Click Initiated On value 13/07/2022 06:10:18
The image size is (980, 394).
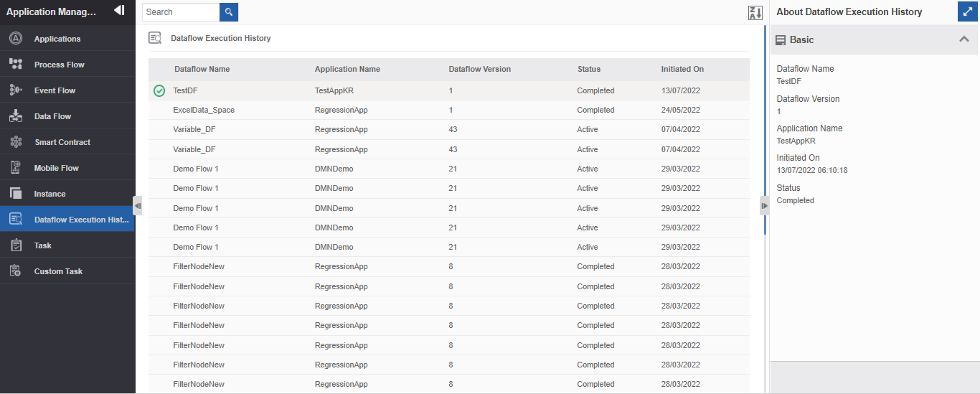pos(813,170)
